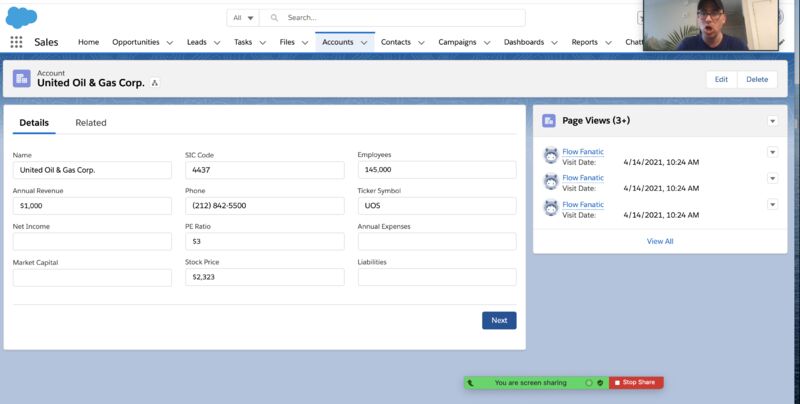The image size is (800, 404).
Task: Click the Next button
Action: click(499, 320)
